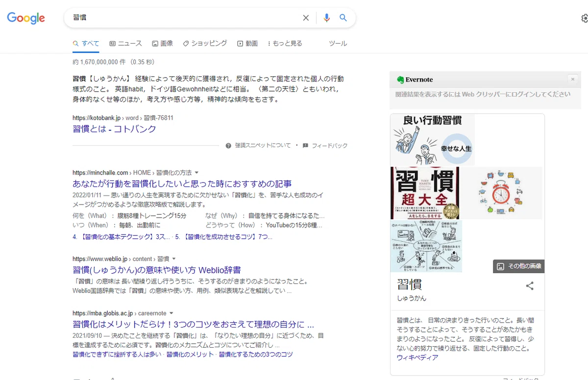Click 習慣化できずに挫折する人は多い sitelink
The image size is (588, 380).
coord(117,354)
